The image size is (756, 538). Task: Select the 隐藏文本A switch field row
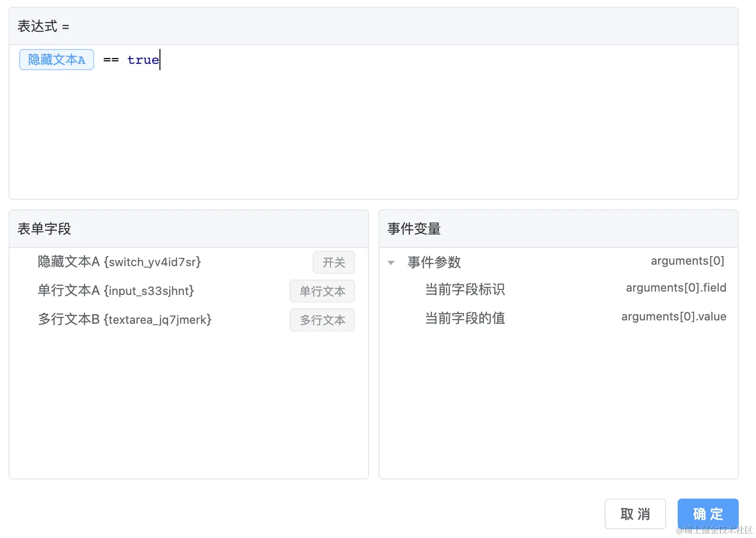click(119, 262)
